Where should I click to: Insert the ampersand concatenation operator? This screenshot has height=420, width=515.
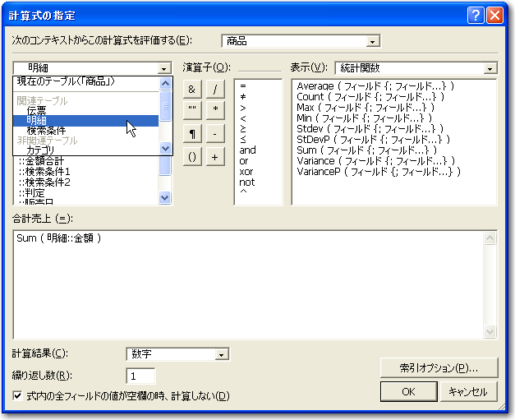coord(191,89)
